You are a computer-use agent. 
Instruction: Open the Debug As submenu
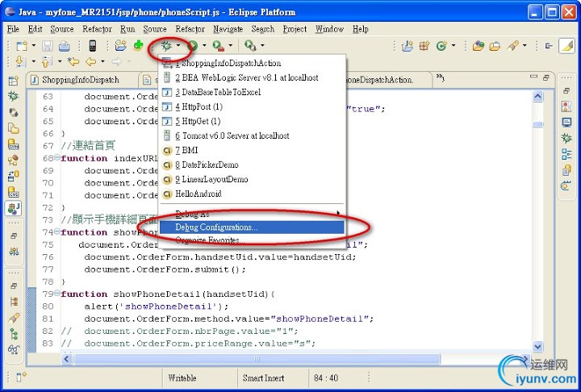[x=252, y=214]
